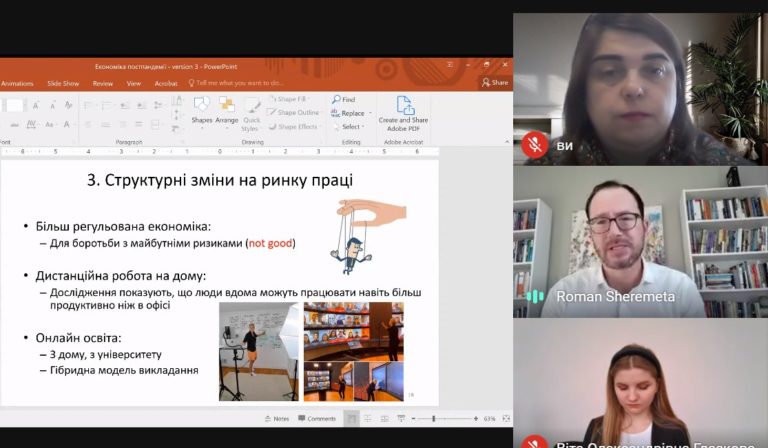Screen dimensions: 768x448
Task: Select Normal view button in status bar
Action: [351, 419]
